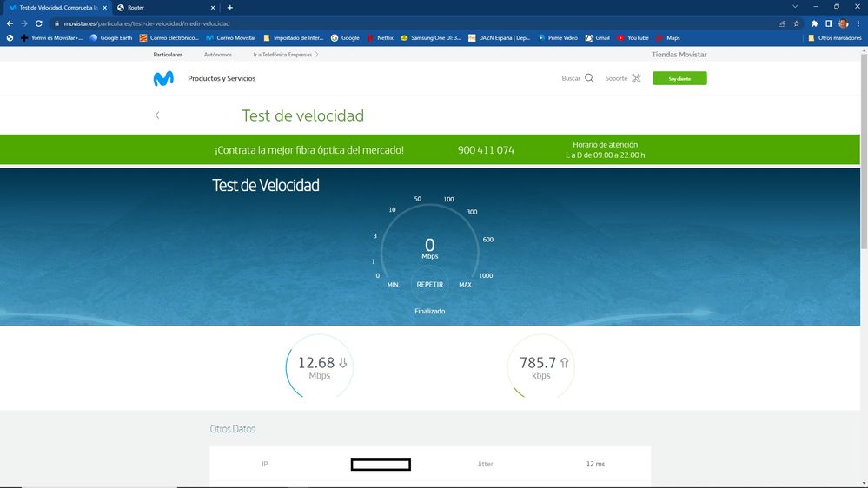Viewport: 868px width, 488px height.
Task: Open Productos y Servicios menu
Action: 222,78
